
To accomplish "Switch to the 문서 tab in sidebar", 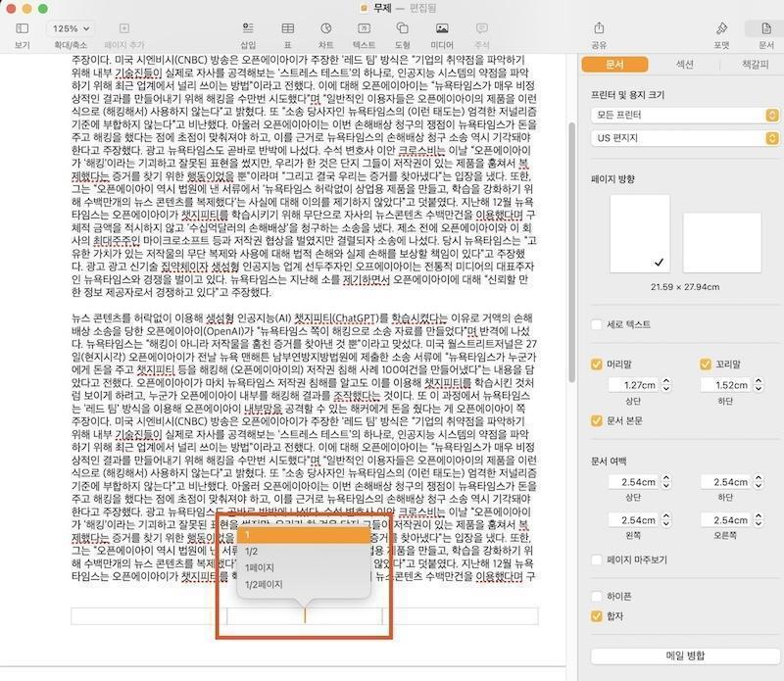I will 614,65.
